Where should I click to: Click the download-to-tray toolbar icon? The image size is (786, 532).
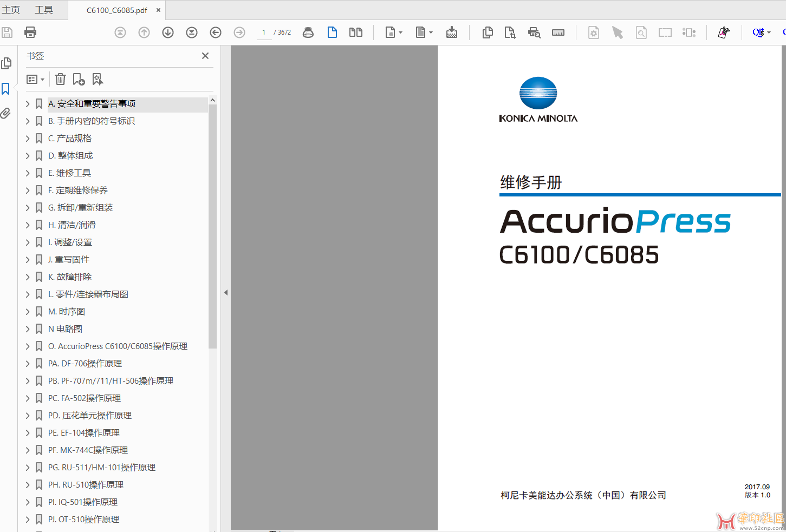tap(452, 32)
